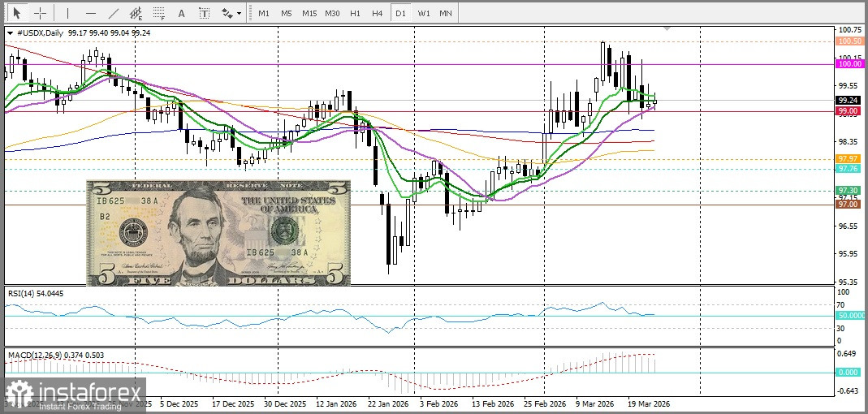Switch to the MN monthly timeframe
The width and height of the screenshot is (868, 414).
point(446,13)
